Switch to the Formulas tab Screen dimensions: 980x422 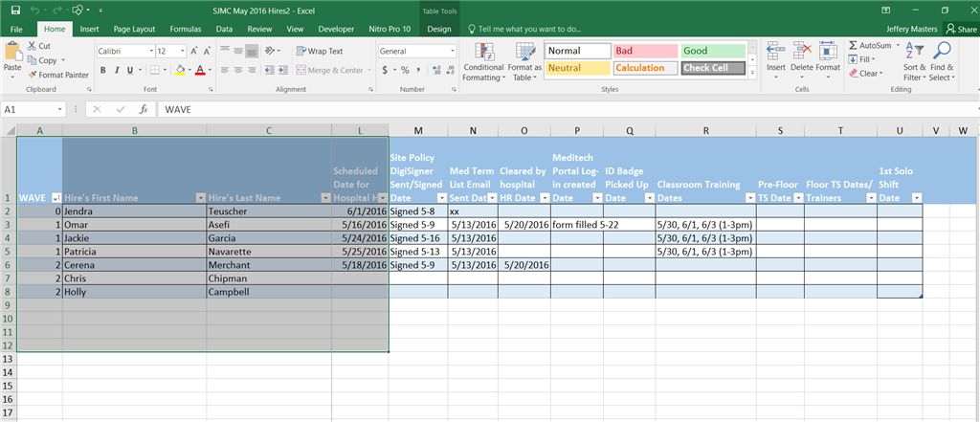click(x=186, y=29)
